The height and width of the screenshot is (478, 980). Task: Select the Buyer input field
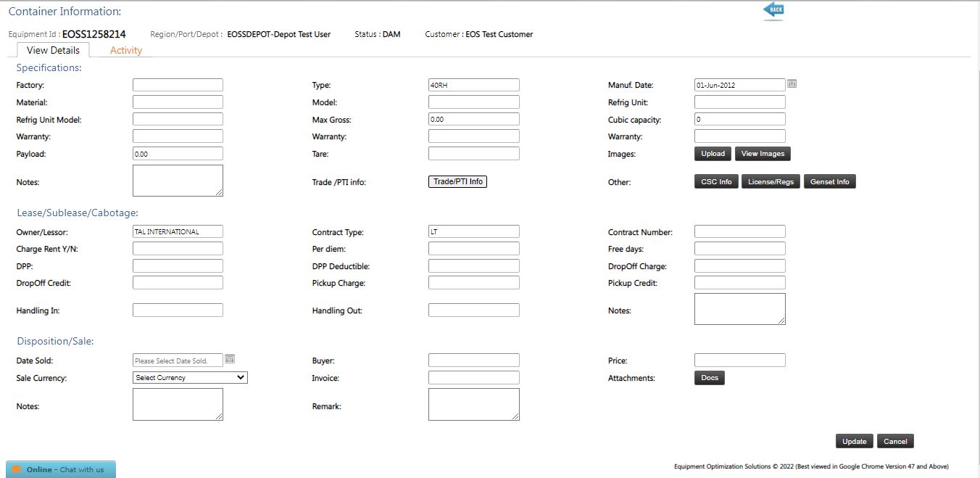pos(473,360)
